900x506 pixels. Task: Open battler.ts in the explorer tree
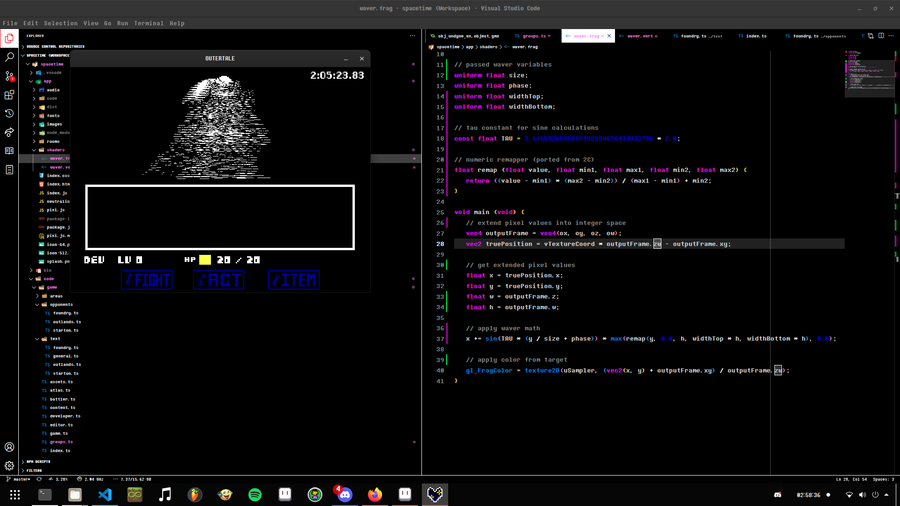(62, 399)
